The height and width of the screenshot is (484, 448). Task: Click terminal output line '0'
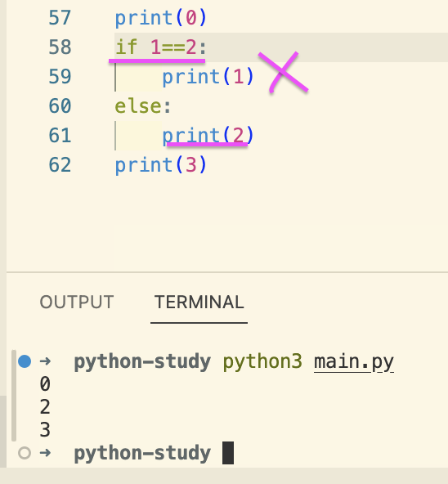point(45,384)
